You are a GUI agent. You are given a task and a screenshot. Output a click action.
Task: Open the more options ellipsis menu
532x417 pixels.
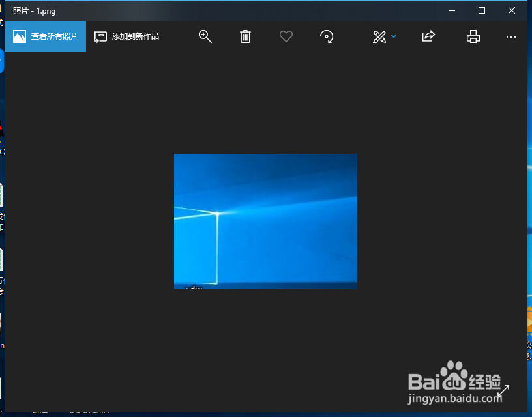[511, 37]
